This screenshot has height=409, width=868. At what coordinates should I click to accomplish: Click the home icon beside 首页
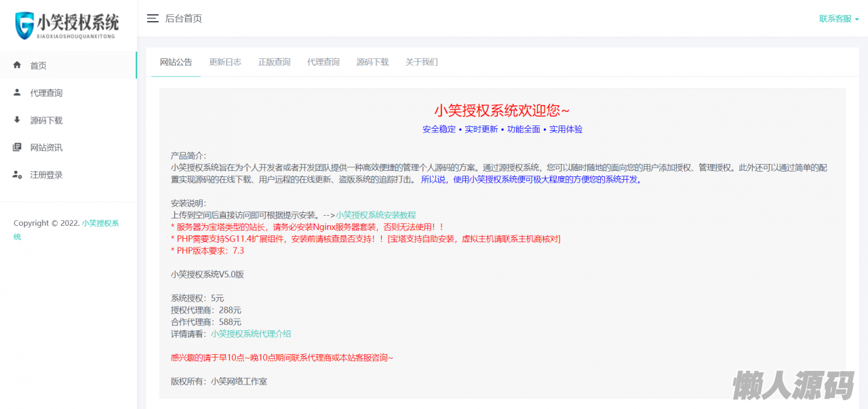point(17,65)
